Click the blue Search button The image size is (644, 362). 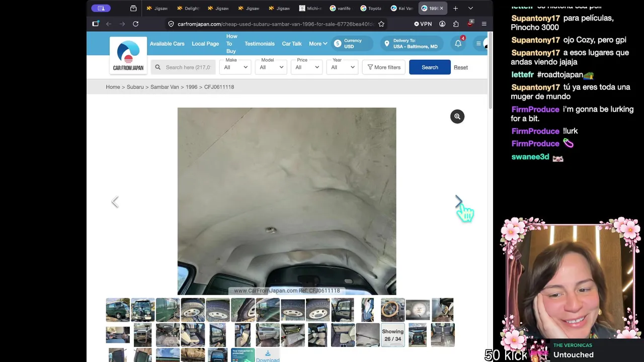[x=430, y=67]
